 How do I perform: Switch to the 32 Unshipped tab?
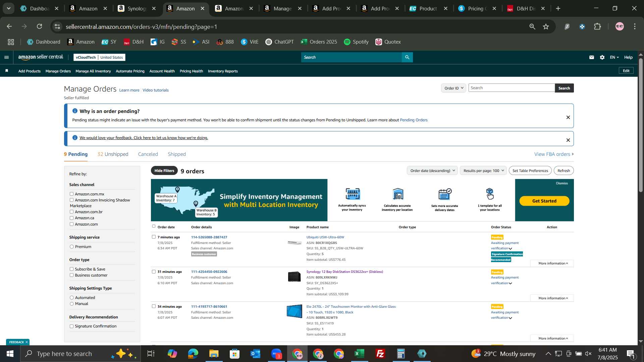click(113, 154)
